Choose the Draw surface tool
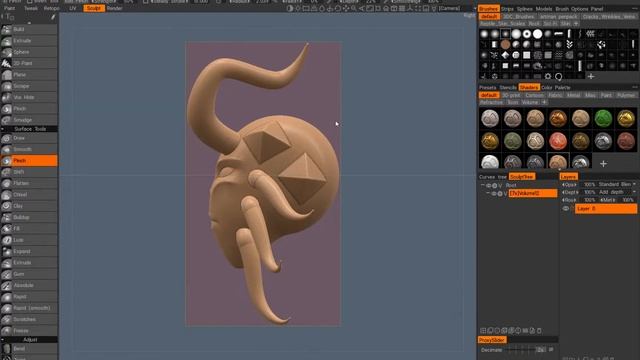The image size is (640, 360). tap(29, 138)
